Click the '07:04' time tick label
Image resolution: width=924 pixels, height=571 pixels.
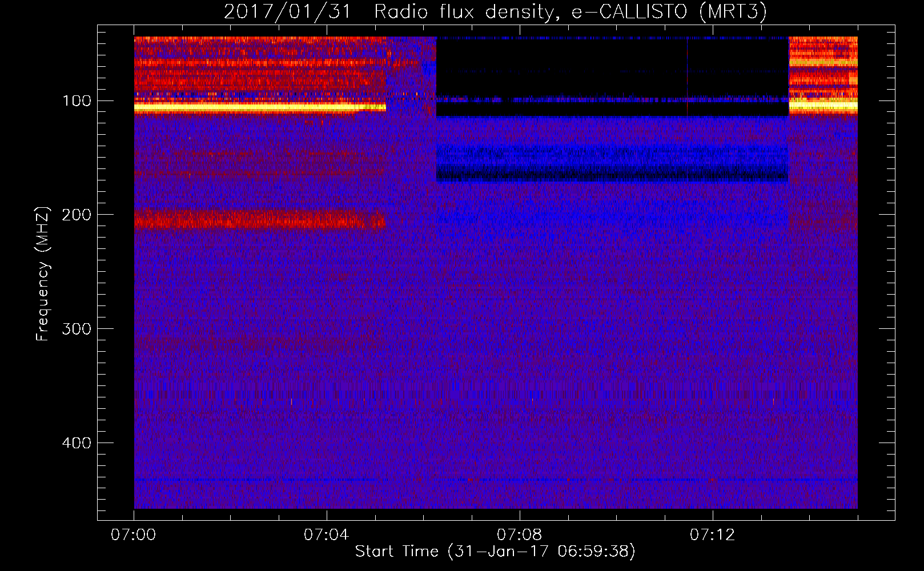click(x=327, y=535)
